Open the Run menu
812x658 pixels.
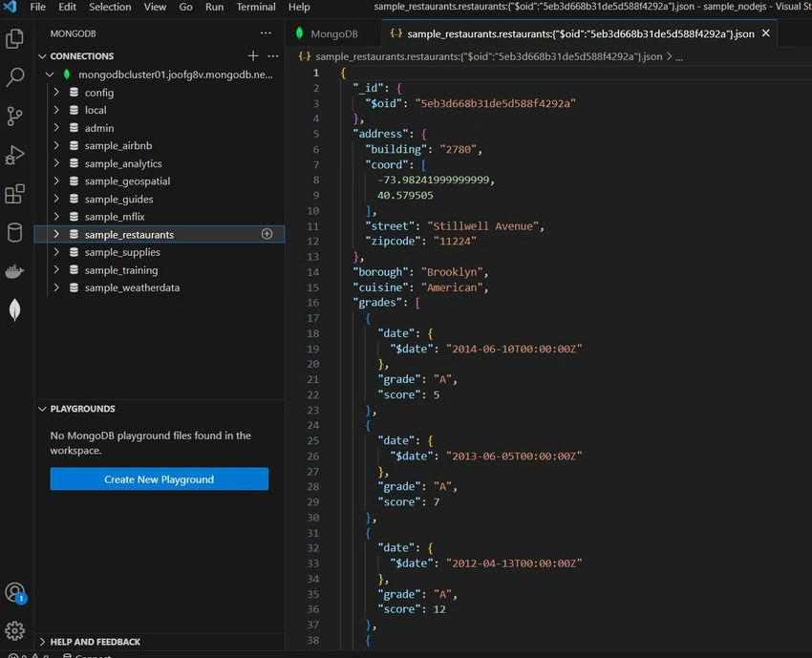[x=214, y=7]
